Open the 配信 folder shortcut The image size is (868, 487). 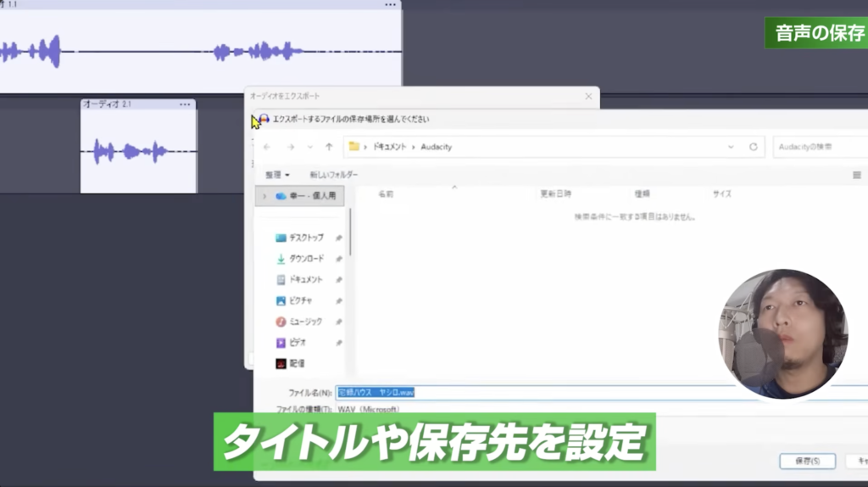point(296,363)
